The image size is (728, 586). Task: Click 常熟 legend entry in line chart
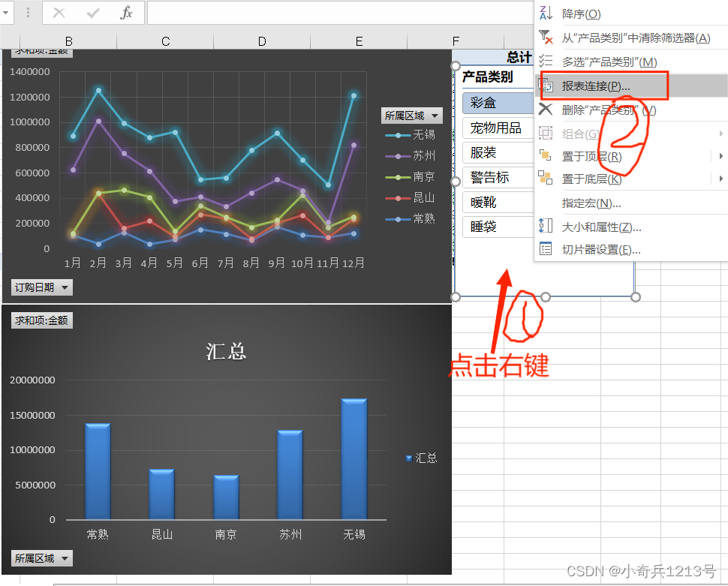click(411, 218)
